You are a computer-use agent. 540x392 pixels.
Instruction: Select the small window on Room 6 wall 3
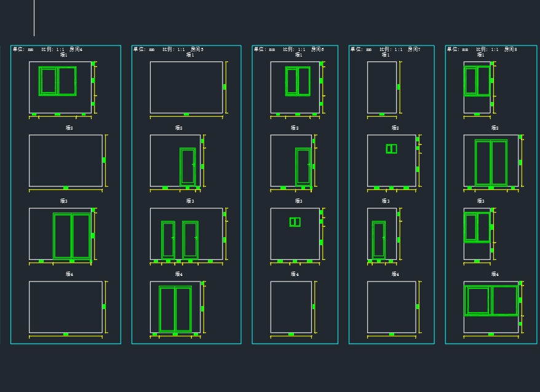click(295, 222)
